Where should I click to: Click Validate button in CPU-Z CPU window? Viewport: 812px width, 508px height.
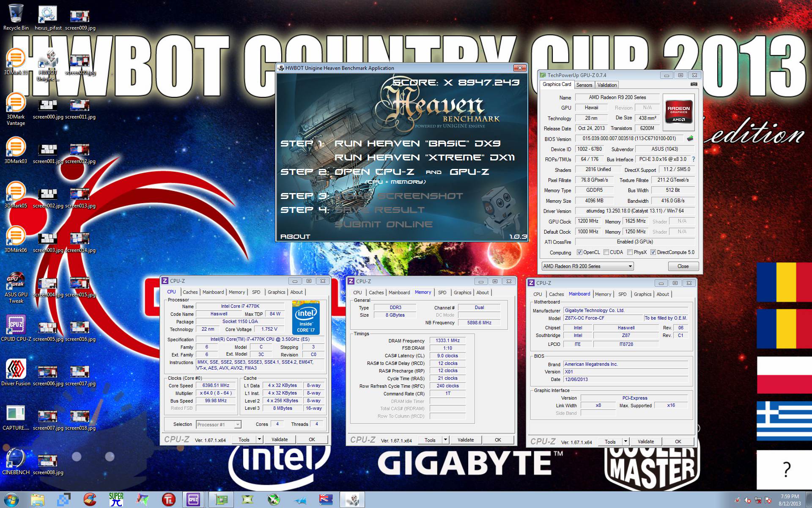[x=279, y=439]
